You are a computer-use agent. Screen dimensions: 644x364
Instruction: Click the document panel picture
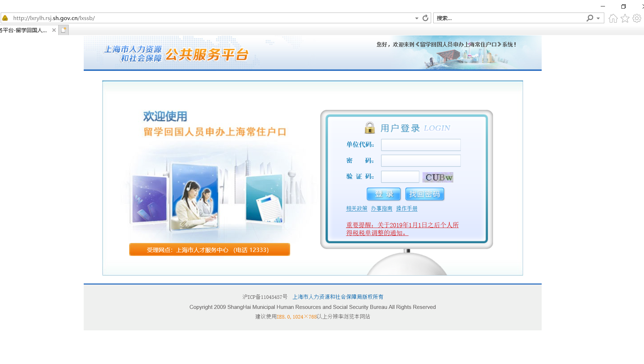[x=265, y=199]
